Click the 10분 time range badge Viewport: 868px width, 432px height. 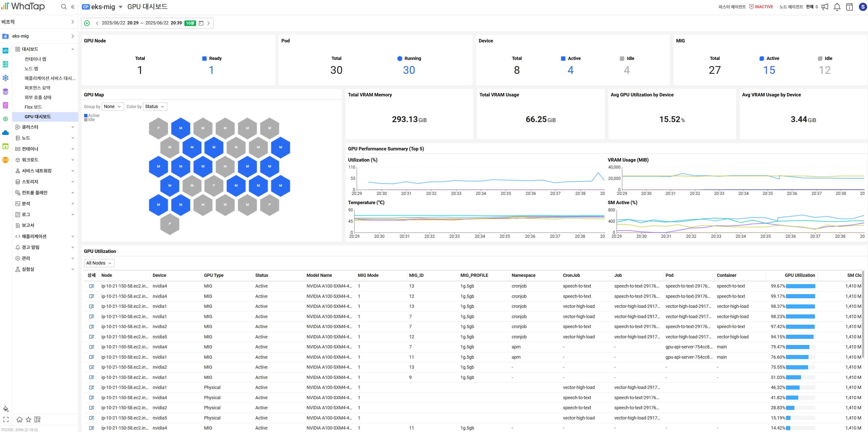(x=190, y=23)
